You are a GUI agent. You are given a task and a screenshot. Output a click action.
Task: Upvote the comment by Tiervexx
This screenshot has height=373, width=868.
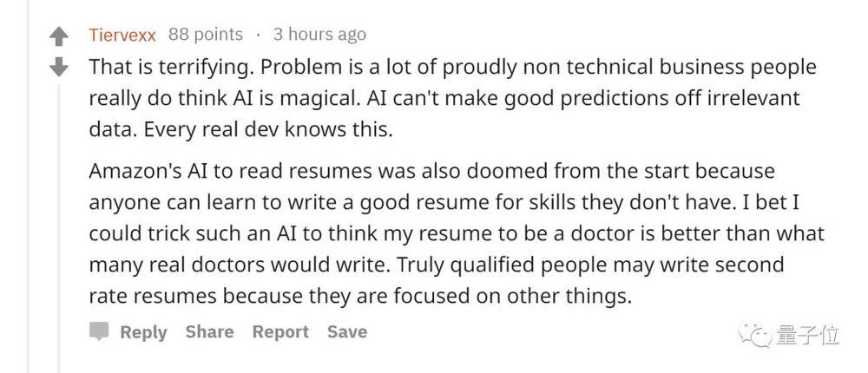click(59, 37)
